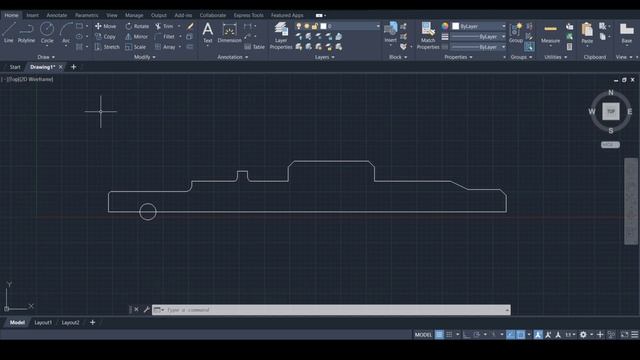Open customization gear in status bar
Viewport: 640px width, 360px height.
tap(583, 335)
